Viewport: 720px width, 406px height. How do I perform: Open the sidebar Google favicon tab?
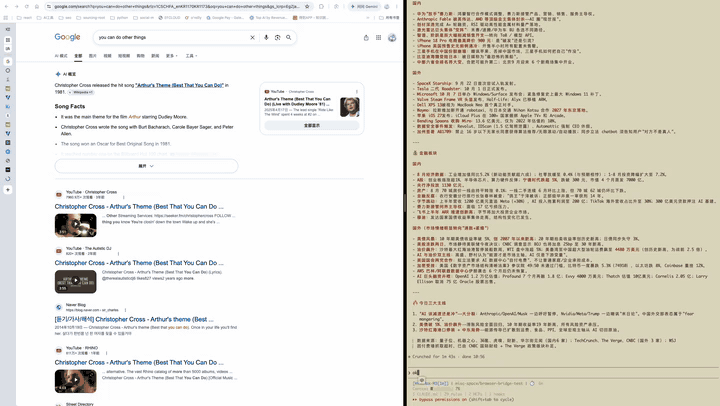[x=8, y=61]
